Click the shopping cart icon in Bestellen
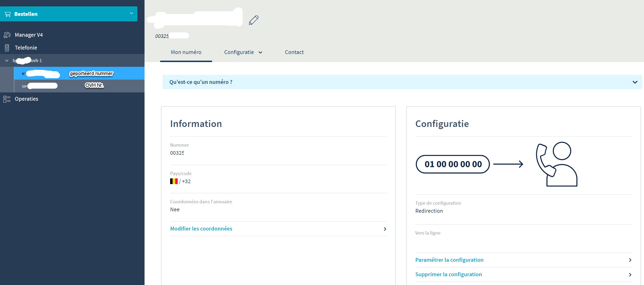Image resolution: width=644 pixels, height=285 pixels. [8, 14]
